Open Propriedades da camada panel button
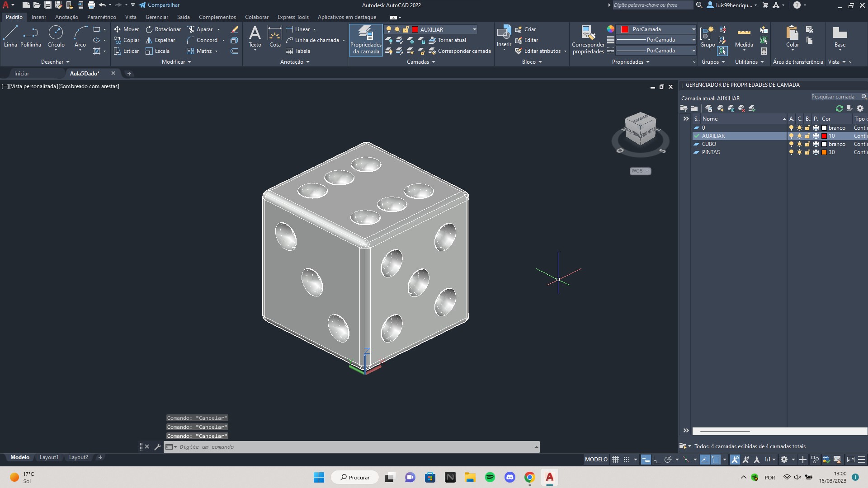 (x=366, y=40)
